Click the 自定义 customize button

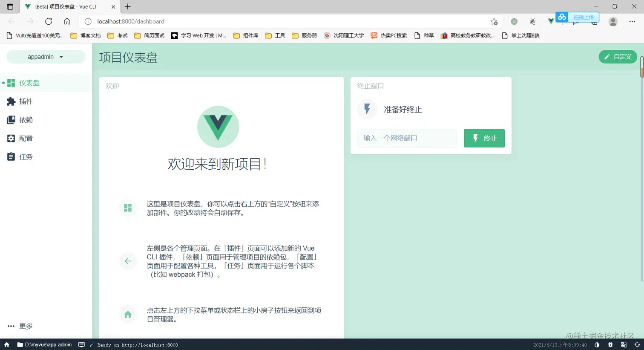tap(618, 56)
